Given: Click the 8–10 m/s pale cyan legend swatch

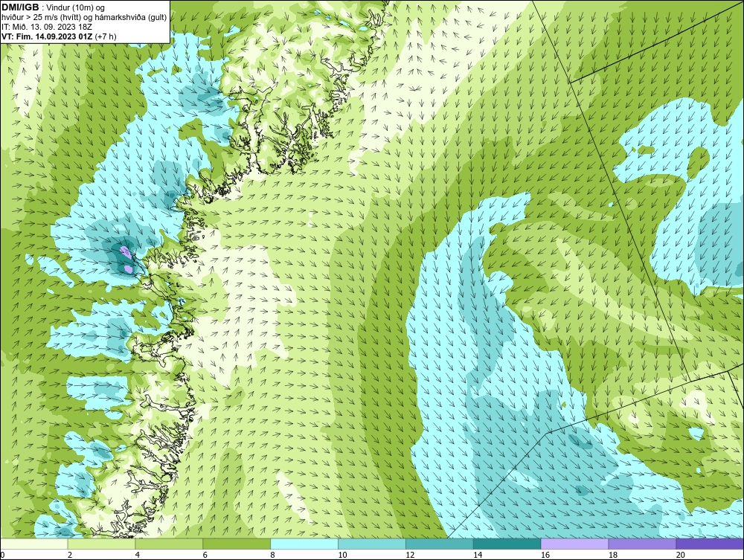Looking at the screenshot, I should 304,544.
